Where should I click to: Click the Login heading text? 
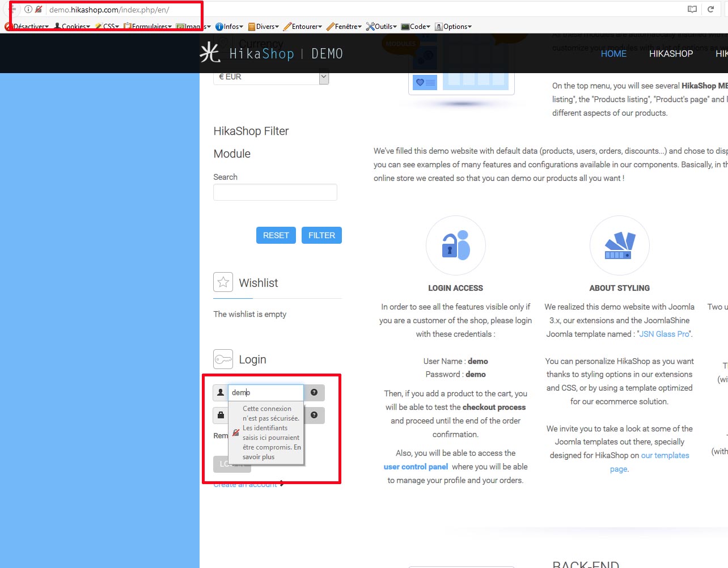coord(252,359)
